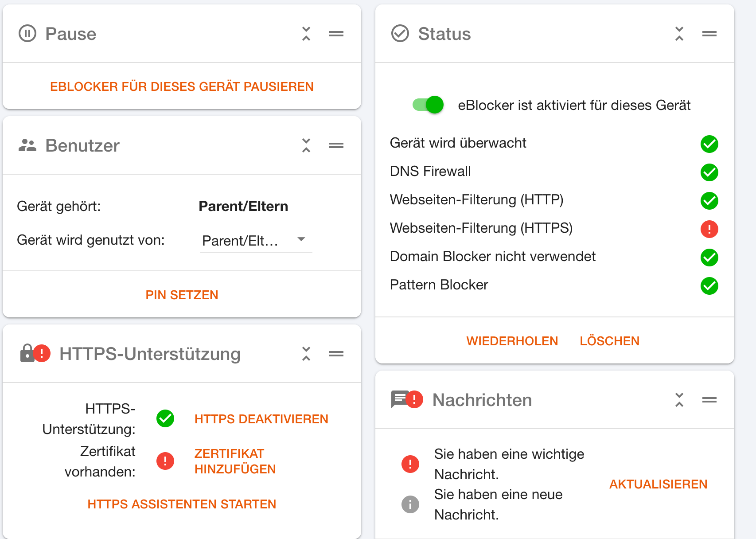Click the Benutzer users icon

click(27, 145)
